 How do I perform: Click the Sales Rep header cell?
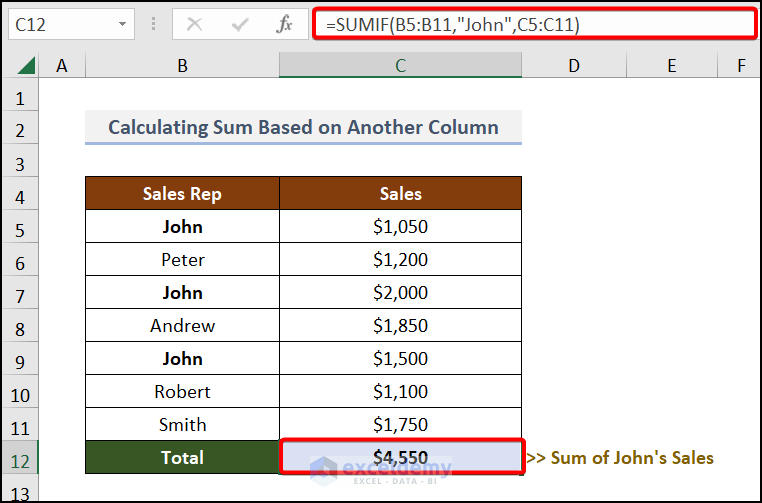pos(182,194)
